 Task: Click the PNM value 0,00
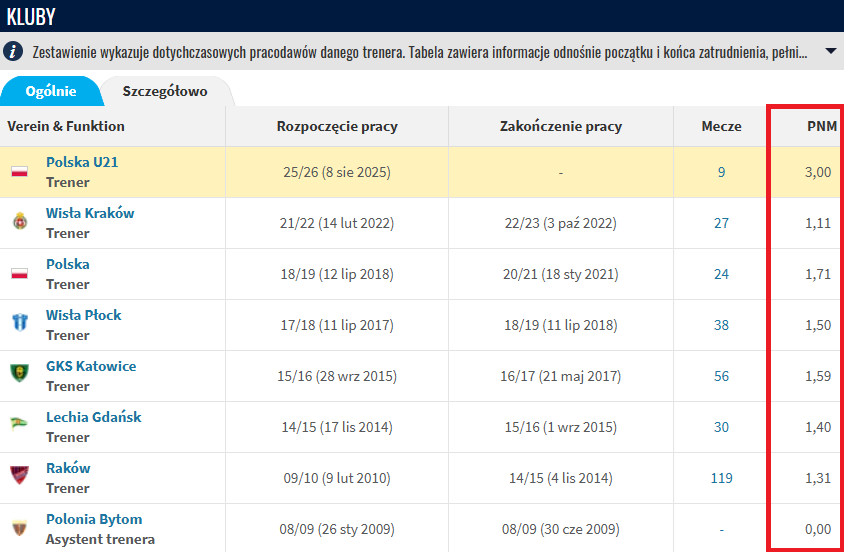pyautogui.click(x=818, y=529)
